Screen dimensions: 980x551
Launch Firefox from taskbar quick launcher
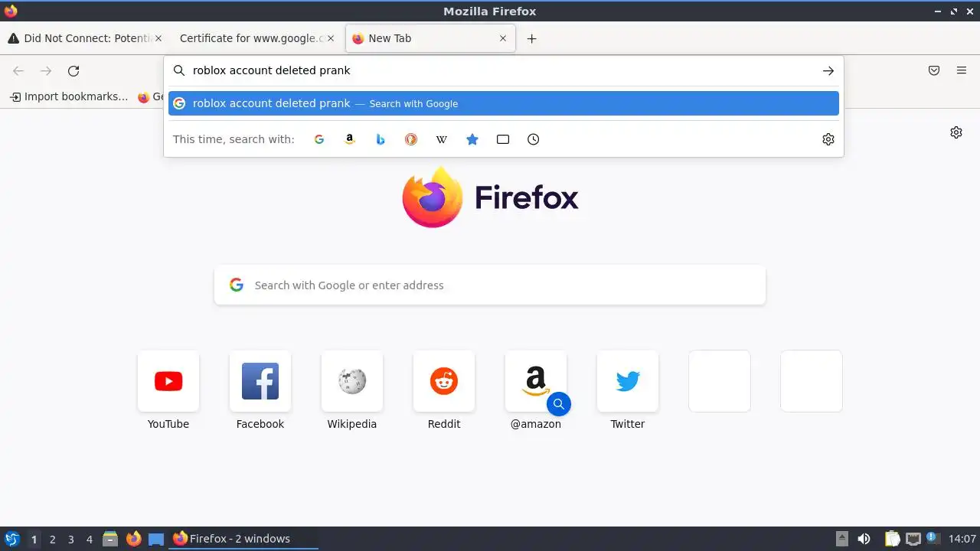point(134,539)
